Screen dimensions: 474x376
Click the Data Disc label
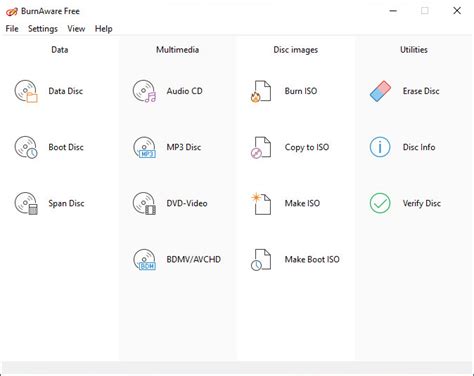pyautogui.click(x=66, y=91)
